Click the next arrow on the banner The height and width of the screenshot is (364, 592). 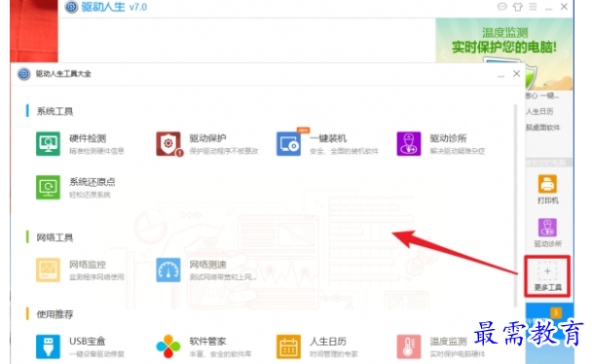click(x=566, y=55)
